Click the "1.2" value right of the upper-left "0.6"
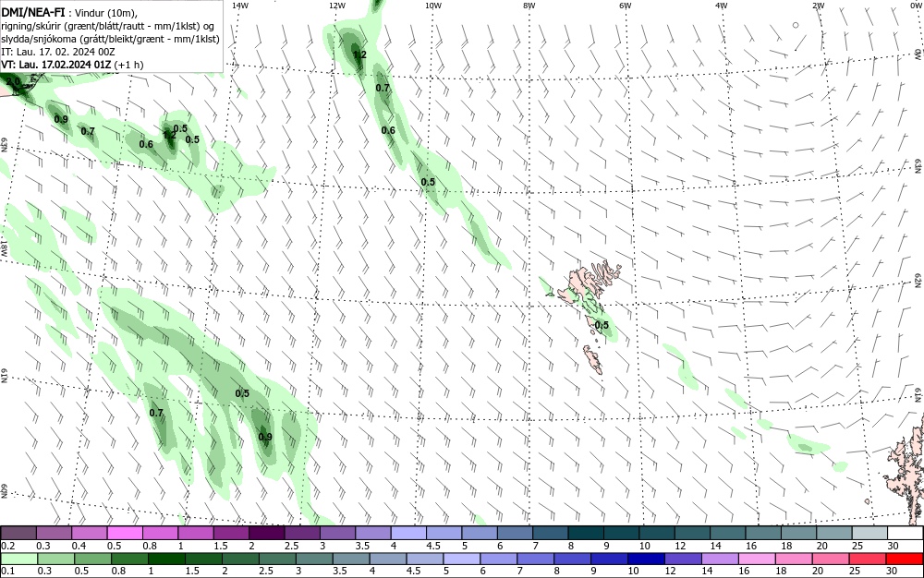This screenshot has width=924, height=578. pos(169,135)
